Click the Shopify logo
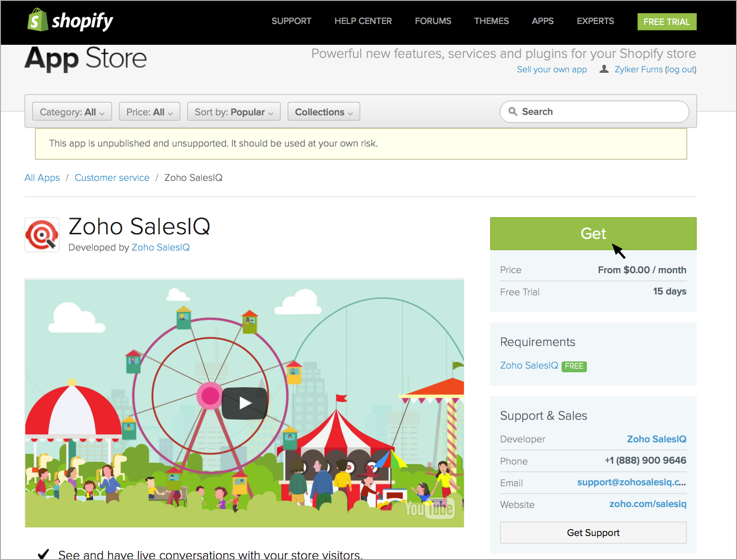Screen dimensions: 737x560 point(71,20)
